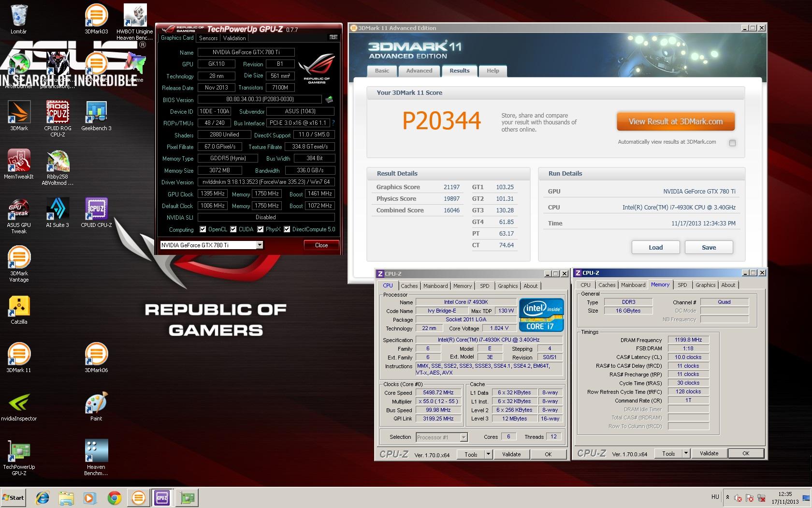The height and width of the screenshot is (508, 812).
Task: Launch ASUS GPU Tweak shortcut
Action: [19, 215]
